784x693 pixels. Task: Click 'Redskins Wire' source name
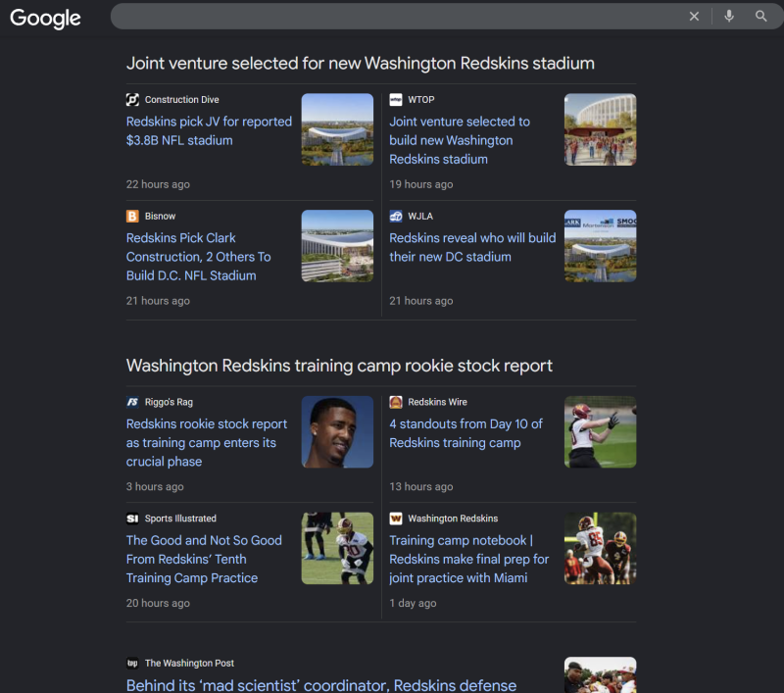[437, 402]
